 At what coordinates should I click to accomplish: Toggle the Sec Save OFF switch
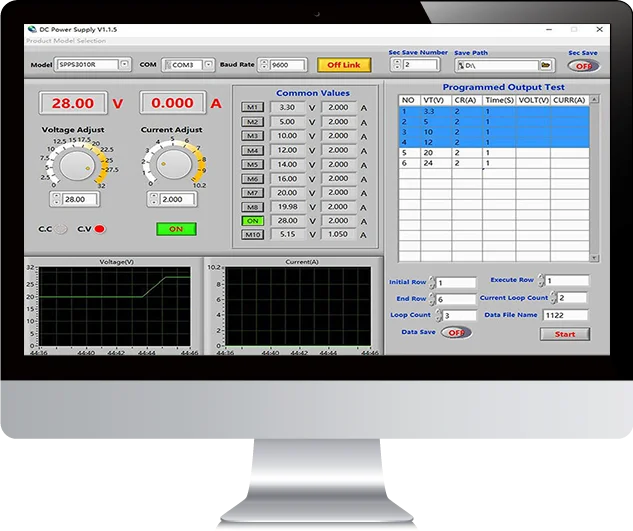click(x=583, y=66)
